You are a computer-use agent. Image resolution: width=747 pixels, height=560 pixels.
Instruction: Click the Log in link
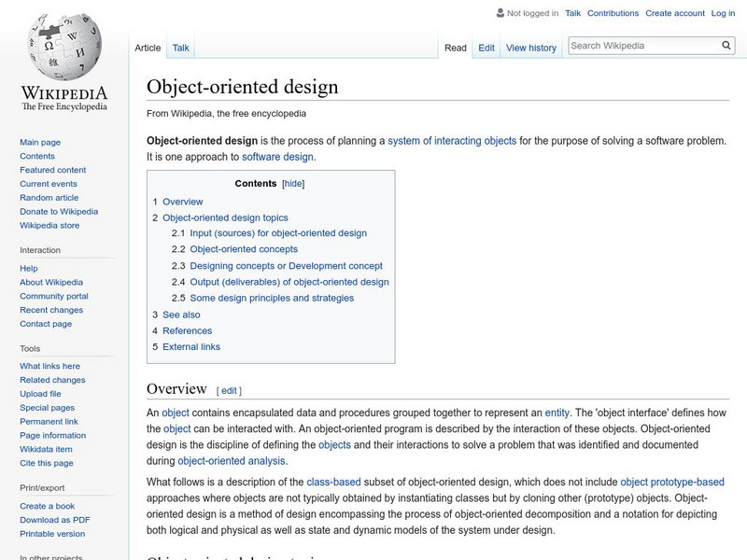tap(723, 13)
